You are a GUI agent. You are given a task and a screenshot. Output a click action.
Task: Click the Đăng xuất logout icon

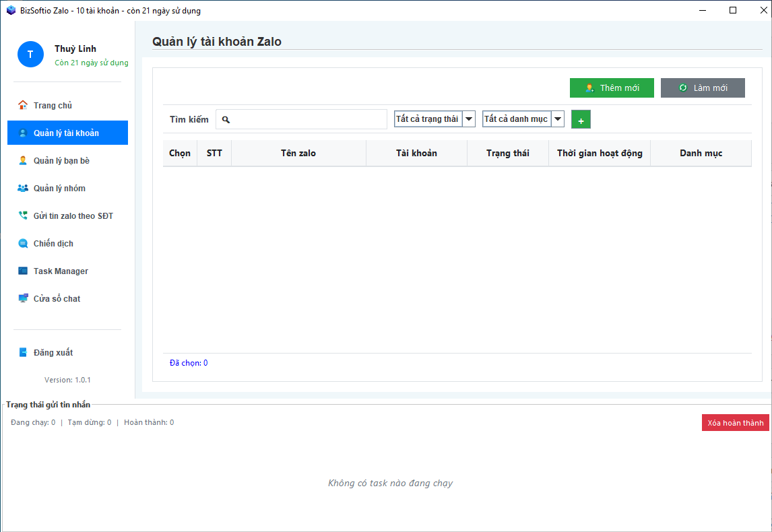click(x=23, y=352)
